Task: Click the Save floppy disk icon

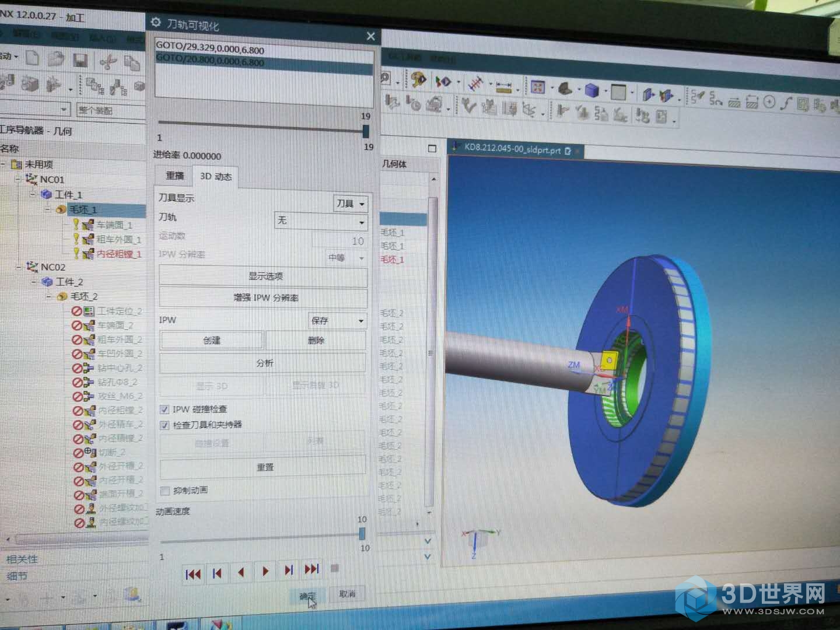Action: click(x=81, y=60)
